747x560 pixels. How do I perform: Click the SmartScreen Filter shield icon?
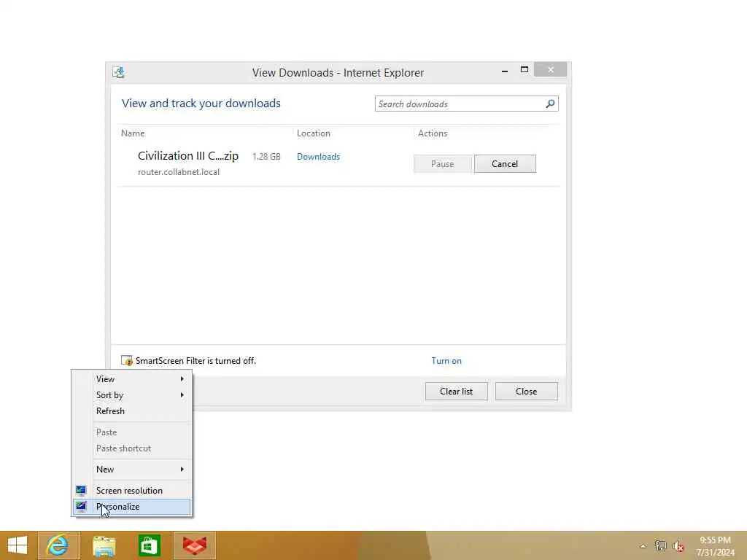click(x=127, y=360)
